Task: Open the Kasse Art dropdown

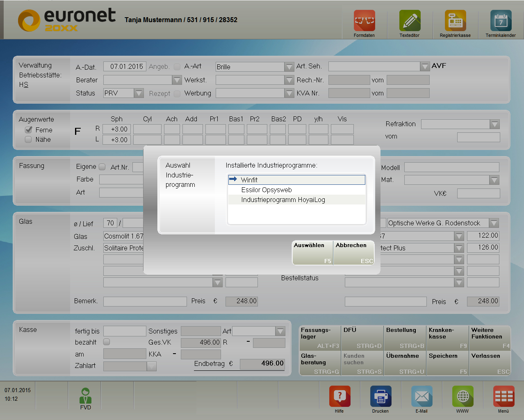Action: (280, 331)
